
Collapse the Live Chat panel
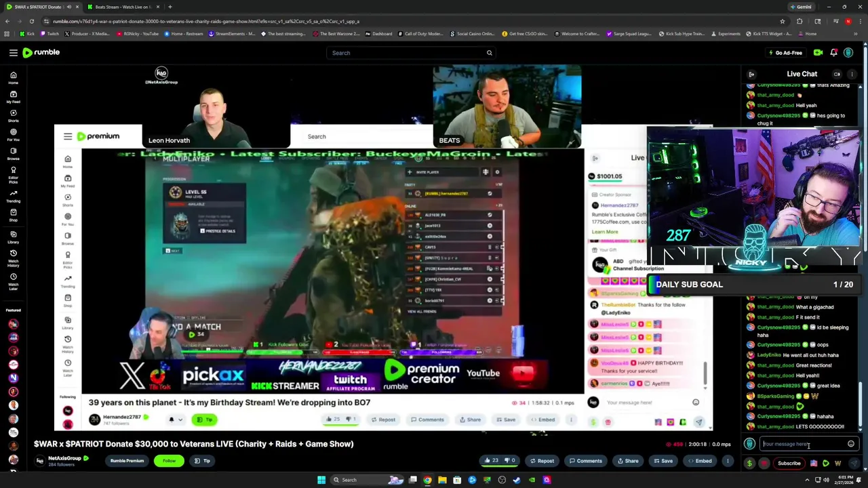[751, 74]
